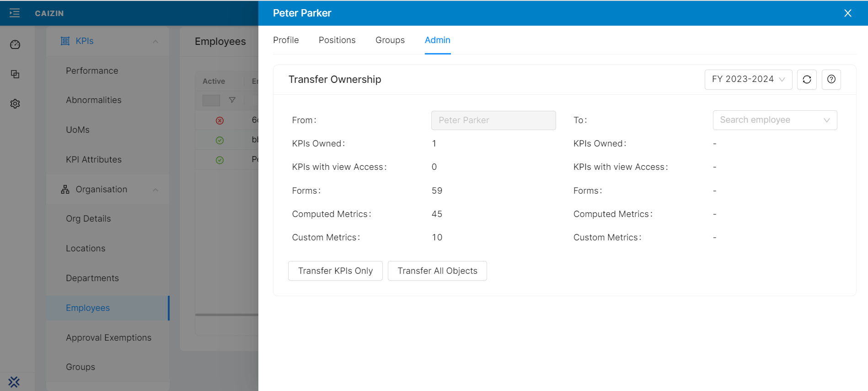
Task: Click the red inactive status icon
Action: click(220, 120)
